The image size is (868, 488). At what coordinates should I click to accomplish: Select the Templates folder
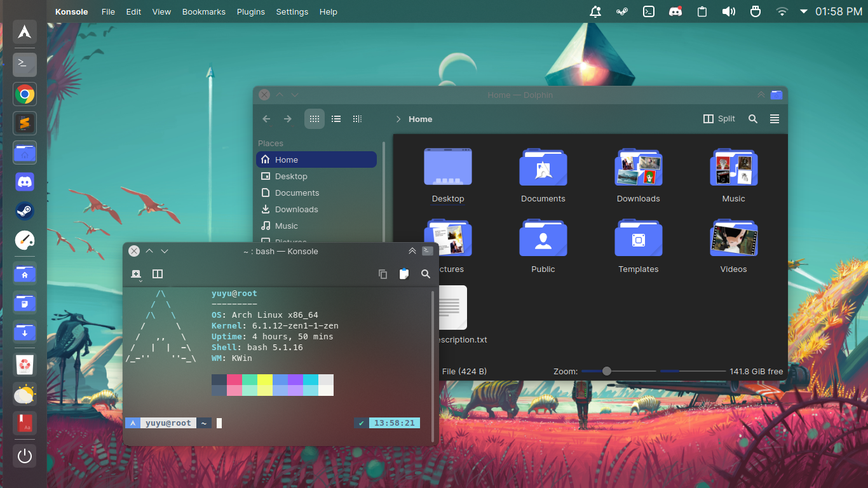639,247
